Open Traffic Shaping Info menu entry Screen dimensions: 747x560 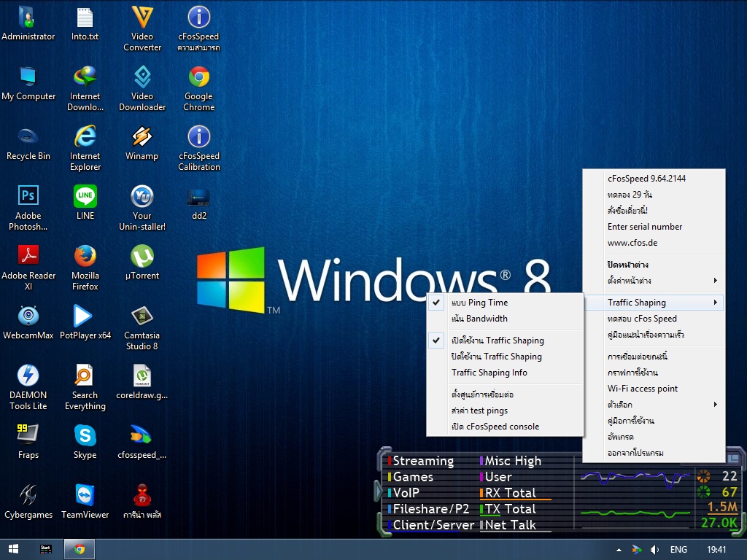(489, 373)
